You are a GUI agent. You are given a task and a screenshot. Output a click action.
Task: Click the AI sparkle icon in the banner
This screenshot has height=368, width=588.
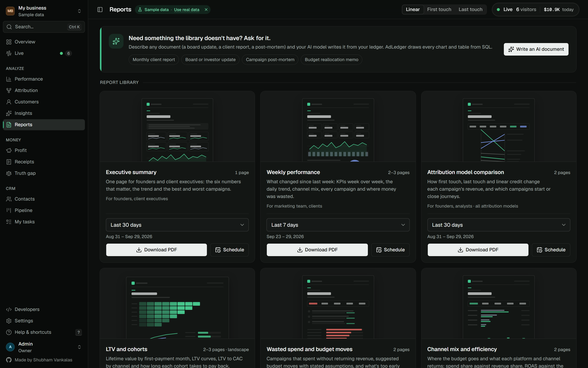click(x=116, y=41)
